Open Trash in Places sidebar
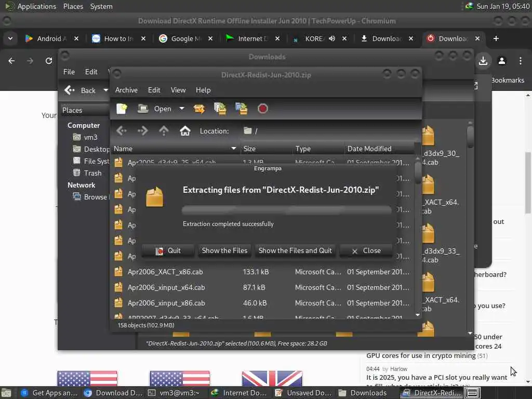The height and width of the screenshot is (399, 532). pos(87,173)
